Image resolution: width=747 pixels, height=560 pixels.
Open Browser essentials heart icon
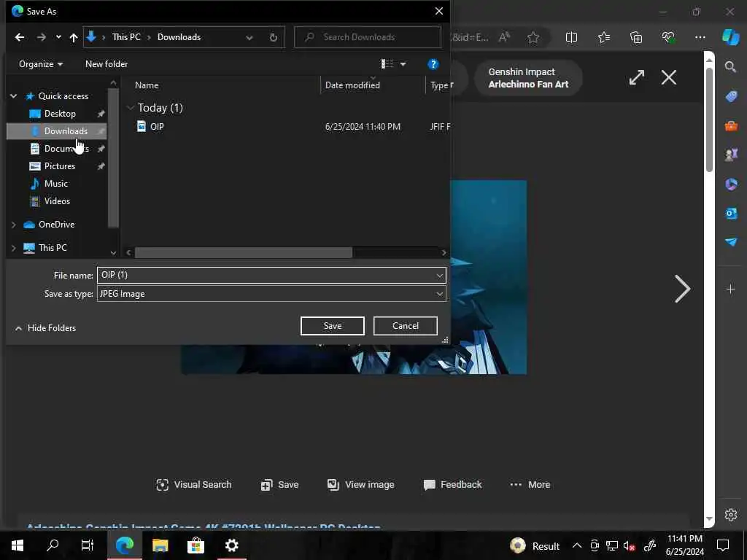click(x=668, y=37)
